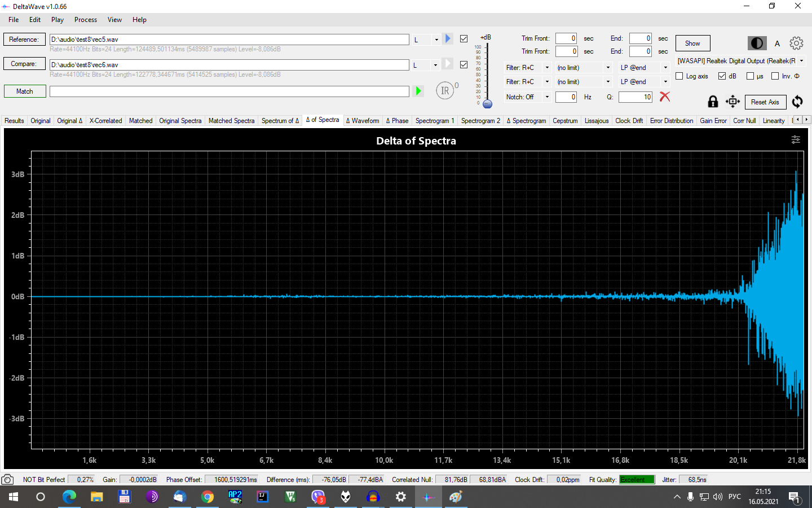Lock the axis with the padlock icon
Viewport: 812px width, 508px height.
(x=713, y=102)
